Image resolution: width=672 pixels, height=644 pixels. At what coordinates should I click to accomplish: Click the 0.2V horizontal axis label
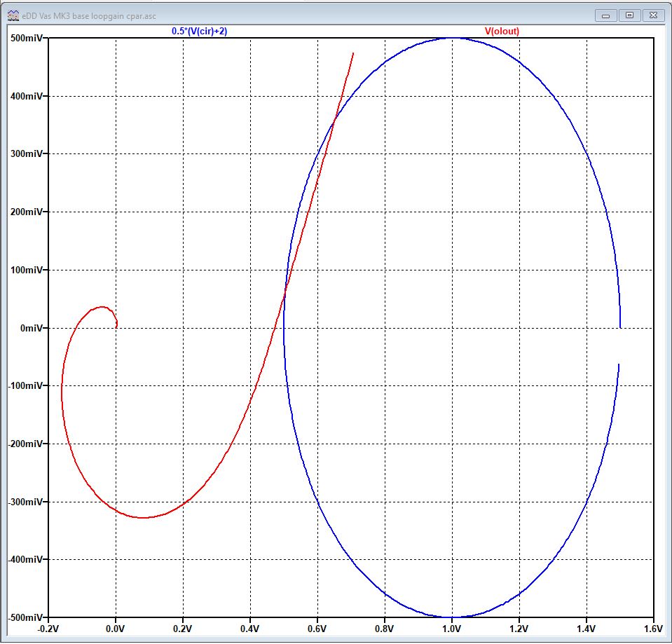point(183,629)
